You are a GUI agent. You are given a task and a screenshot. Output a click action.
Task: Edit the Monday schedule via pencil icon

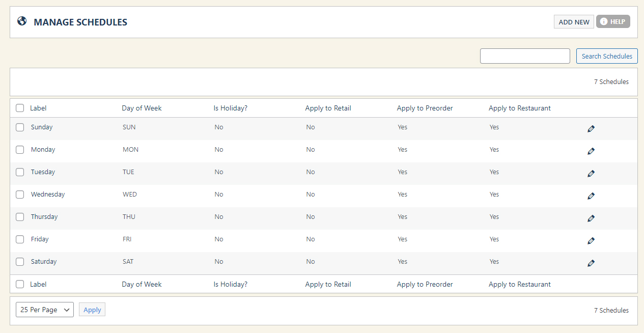[x=591, y=151]
